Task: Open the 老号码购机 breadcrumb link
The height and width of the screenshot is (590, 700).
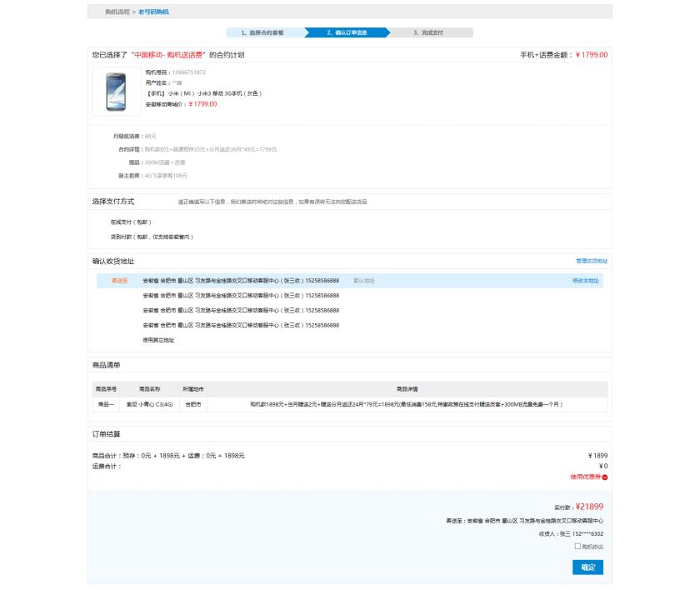Action: click(x=153, y=12)
